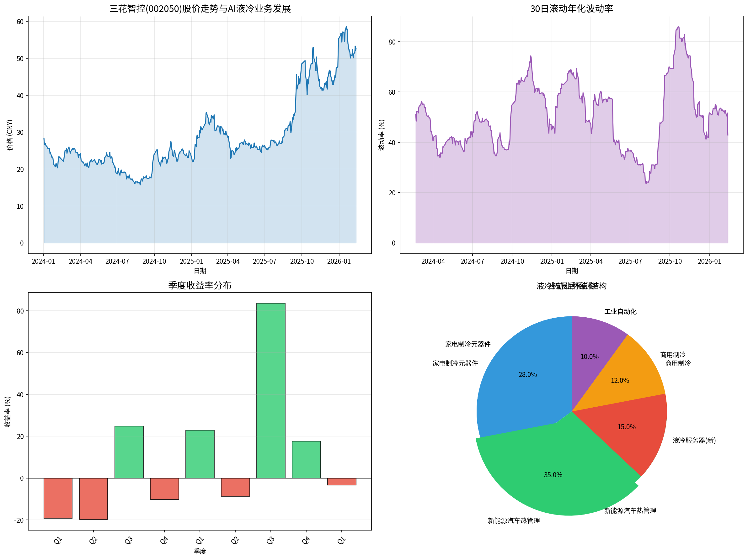Click 2025-10 tick on the price chart

[x=302, y=261]
